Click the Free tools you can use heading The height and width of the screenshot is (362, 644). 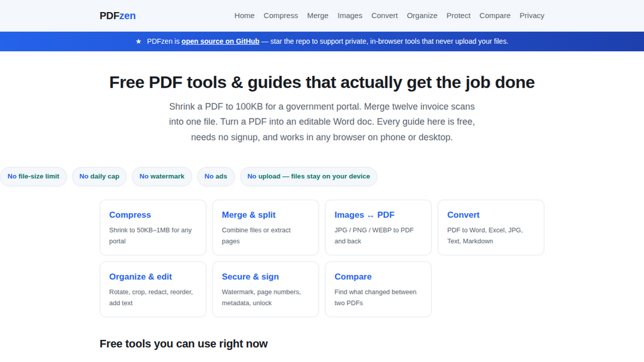184,344
